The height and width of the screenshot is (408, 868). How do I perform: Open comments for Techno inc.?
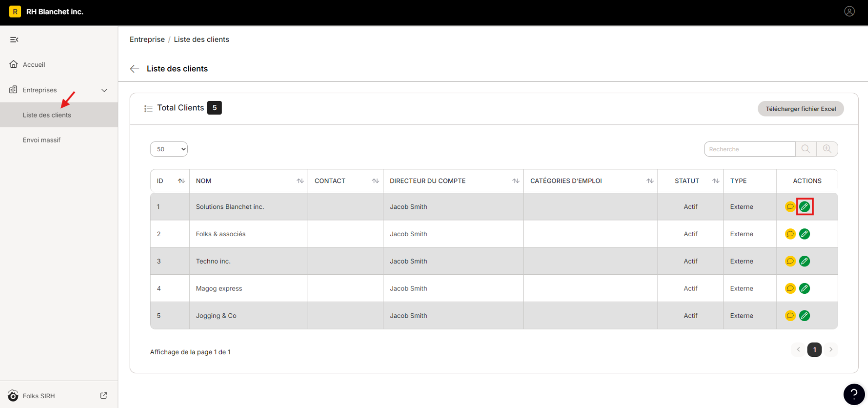tap(790, 261)
